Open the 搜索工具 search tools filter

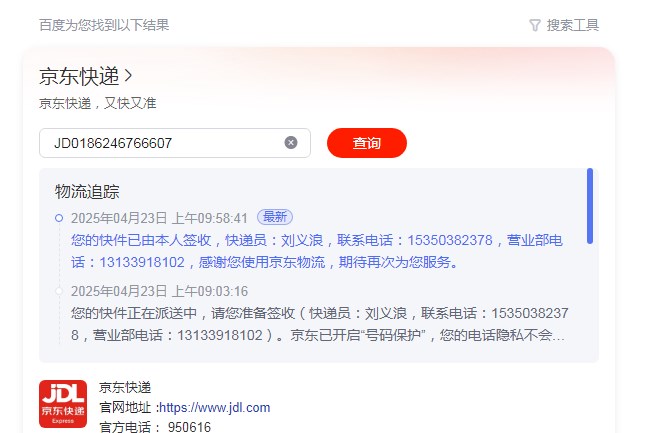click(573, 25)
